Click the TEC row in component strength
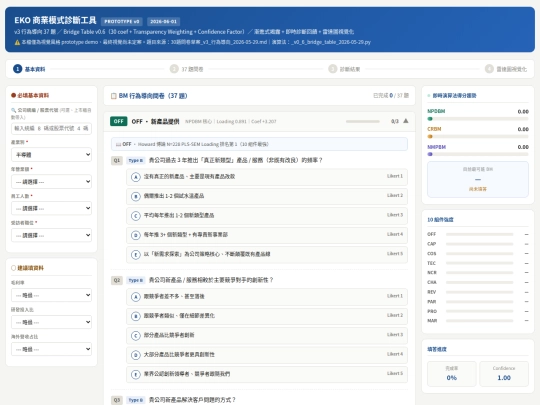The image size is (540, 405). pos(478,263)
